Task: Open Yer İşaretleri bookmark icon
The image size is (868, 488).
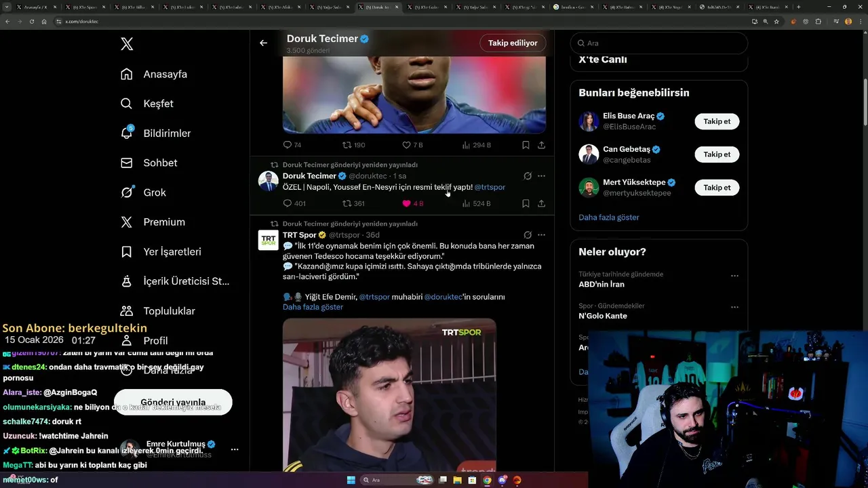Action: 127,251
